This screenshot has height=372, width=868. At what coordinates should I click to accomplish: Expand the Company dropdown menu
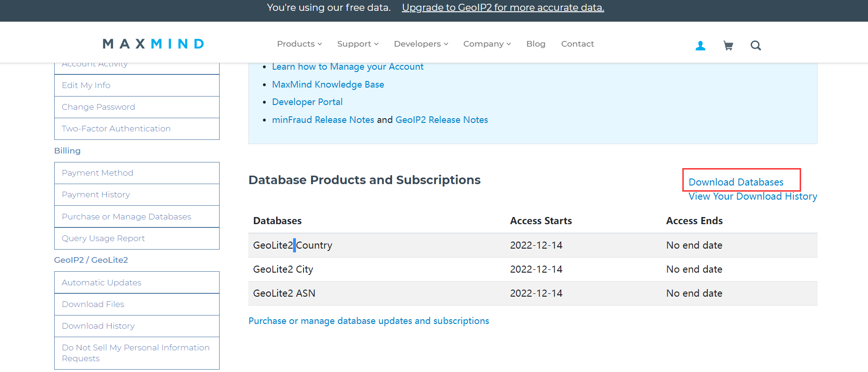click(x=487, y=44)
